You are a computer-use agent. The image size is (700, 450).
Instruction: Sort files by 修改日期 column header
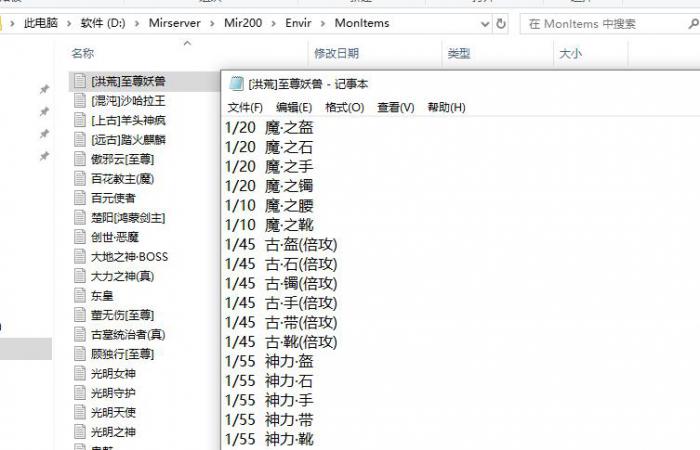coord(337,54)
